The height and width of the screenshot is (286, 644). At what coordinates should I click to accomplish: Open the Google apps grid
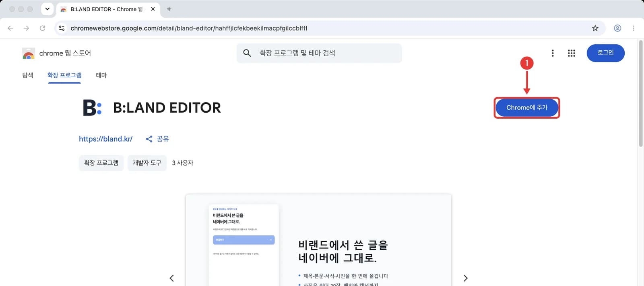(572, 53)
